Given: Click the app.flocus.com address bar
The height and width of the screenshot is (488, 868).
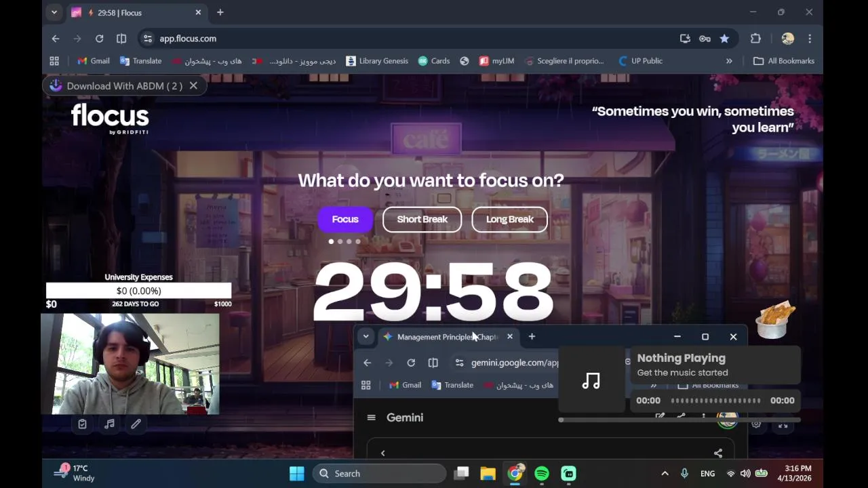Looking at the screenshot, I should pos(407,39).
